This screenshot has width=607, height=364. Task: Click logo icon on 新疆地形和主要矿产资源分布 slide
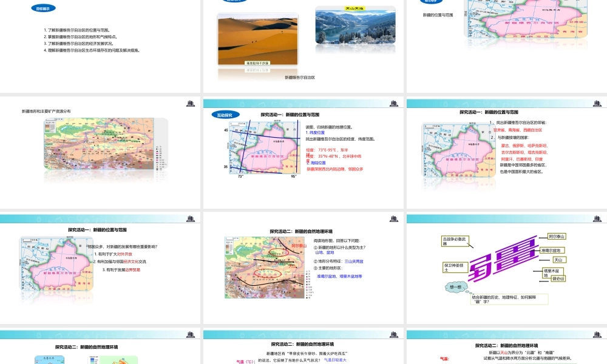click(x=191, y=103)
